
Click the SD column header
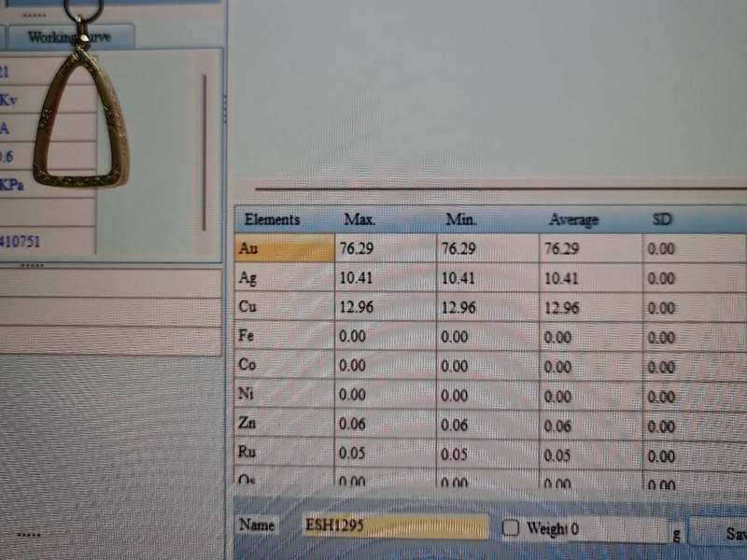point(662,220)
